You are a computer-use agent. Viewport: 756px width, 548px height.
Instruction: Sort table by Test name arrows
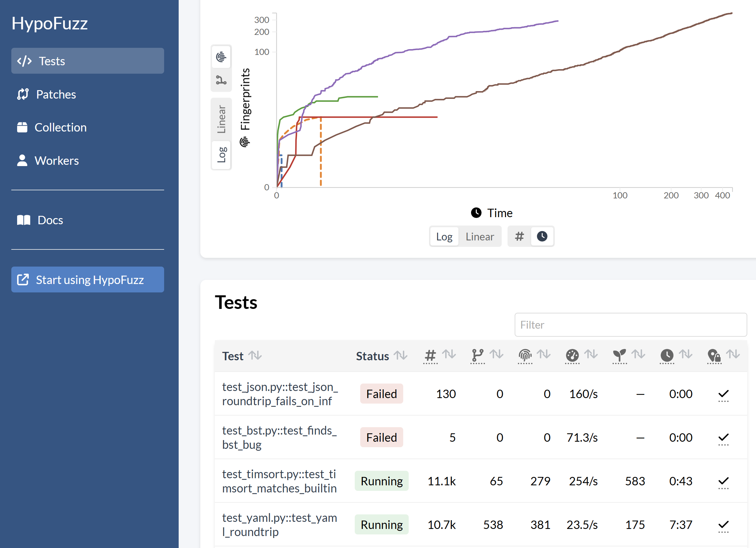255,356
